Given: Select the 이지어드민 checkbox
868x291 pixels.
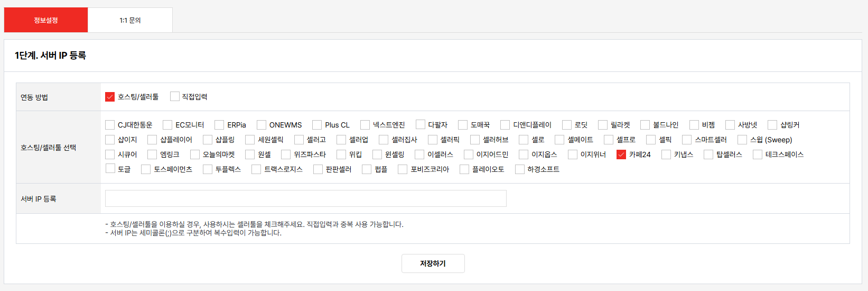Looking at the screenshot, I should point(468,154).
